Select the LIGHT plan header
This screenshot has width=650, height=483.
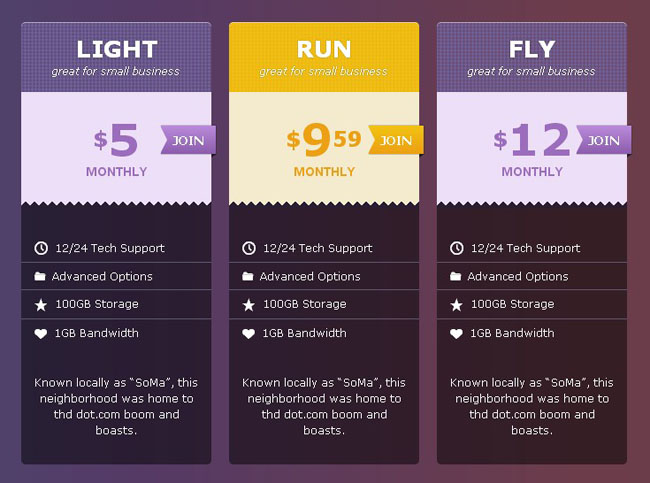pos(116,57)
